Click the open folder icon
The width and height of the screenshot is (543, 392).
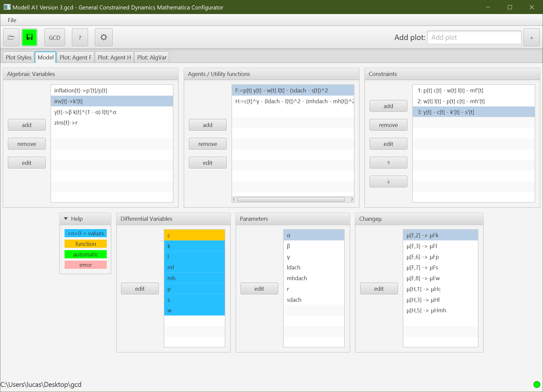pyautogui.click(x=11, y=37)
